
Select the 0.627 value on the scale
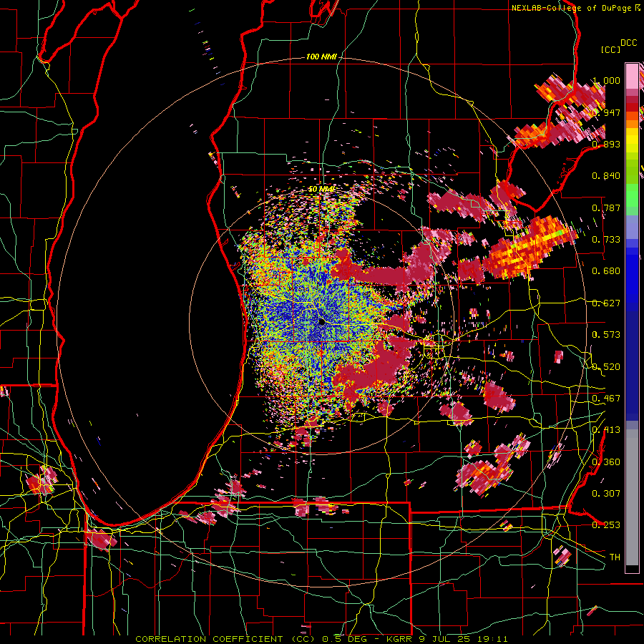pos(606,303)
